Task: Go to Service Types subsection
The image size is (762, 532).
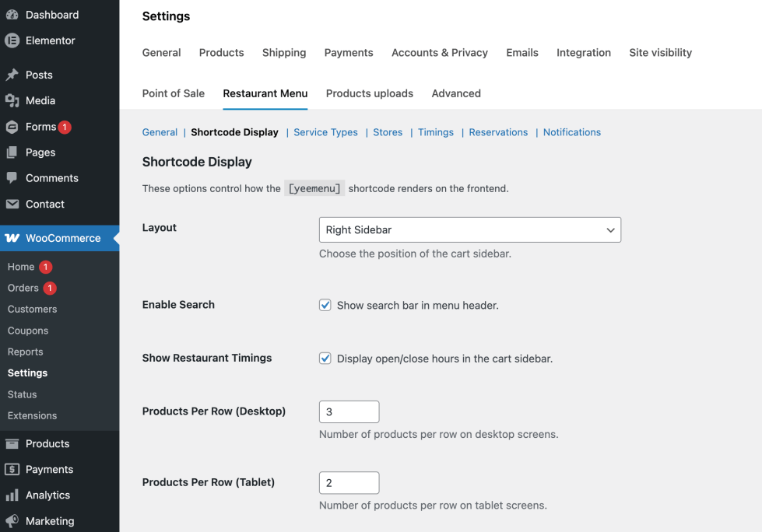Action: pyautogui.click(x=325, y=132)
